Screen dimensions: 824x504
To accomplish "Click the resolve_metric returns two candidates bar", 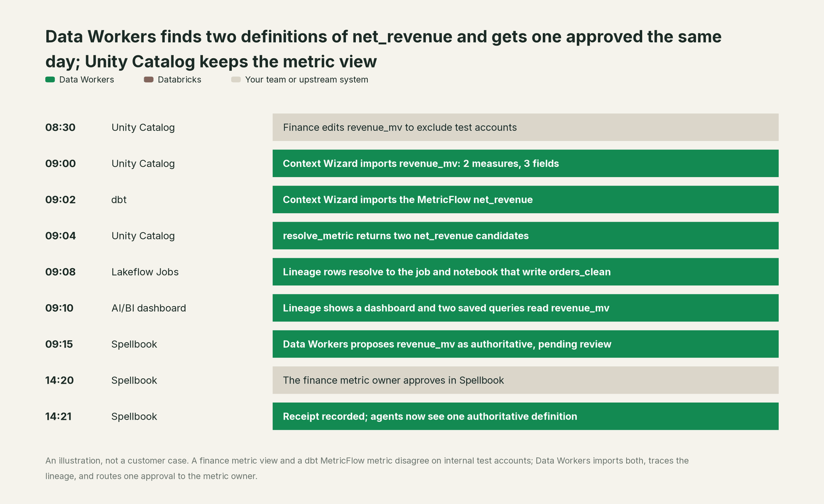I will 525,236.
